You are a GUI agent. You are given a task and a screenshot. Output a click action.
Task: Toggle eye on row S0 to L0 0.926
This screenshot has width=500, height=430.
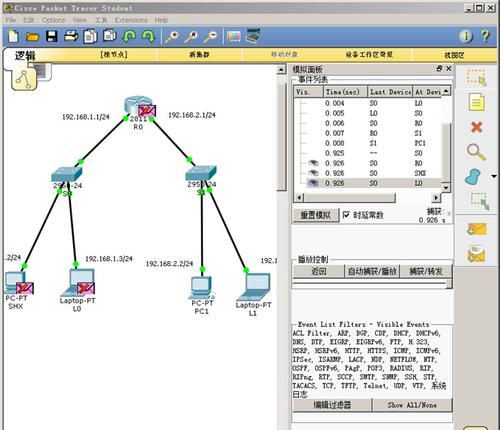tap(313, 183)
